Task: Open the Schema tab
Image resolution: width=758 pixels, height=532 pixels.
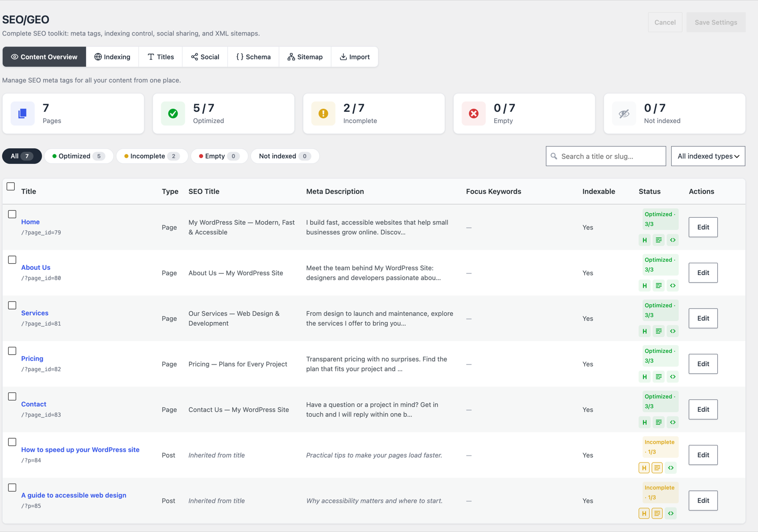Action: [253, 57]
